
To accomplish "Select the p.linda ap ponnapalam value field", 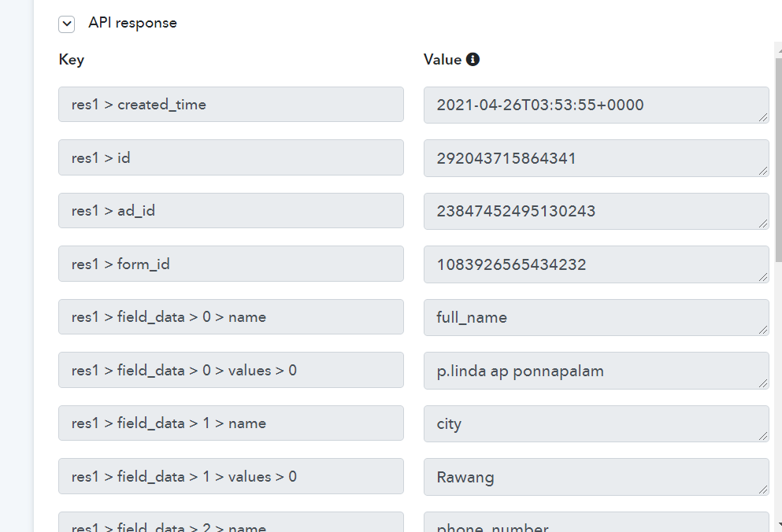I will (x=596, y=371).
